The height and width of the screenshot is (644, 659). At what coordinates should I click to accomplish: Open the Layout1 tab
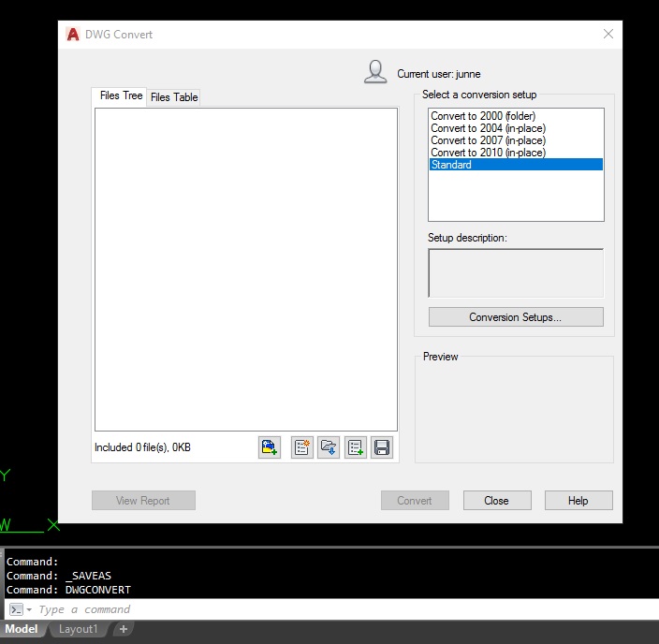pos(79,629)
